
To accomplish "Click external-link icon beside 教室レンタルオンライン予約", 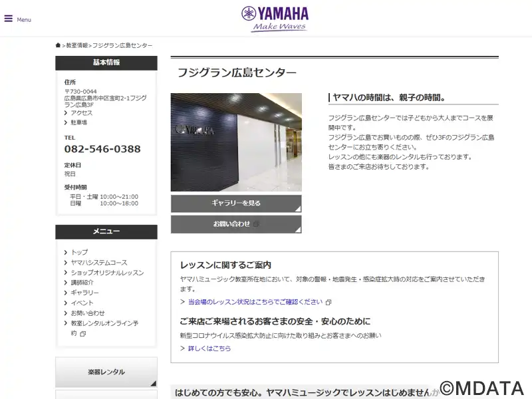I will pyautogui.click(x=82, y=334).
